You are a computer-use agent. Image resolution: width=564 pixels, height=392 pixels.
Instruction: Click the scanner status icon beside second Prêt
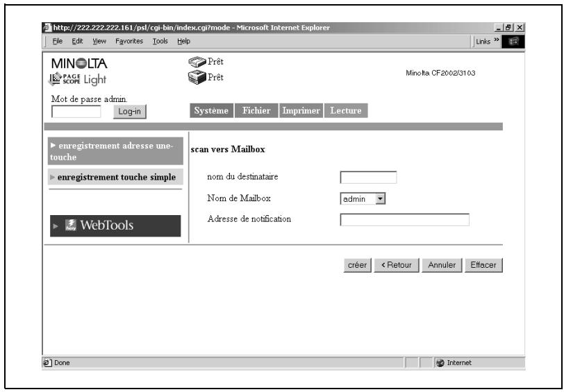tap(197, 78)
